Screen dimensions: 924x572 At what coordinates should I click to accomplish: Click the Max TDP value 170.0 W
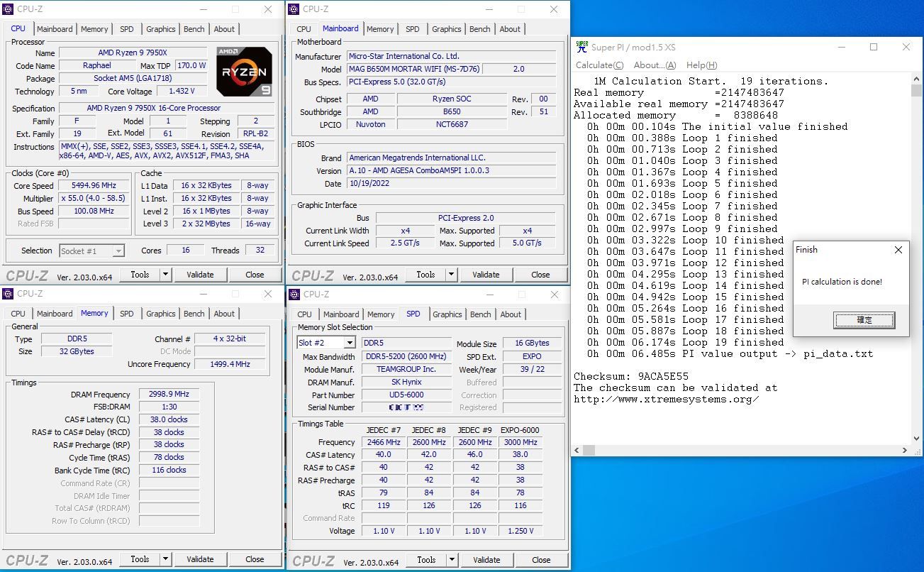pos(191,66)
